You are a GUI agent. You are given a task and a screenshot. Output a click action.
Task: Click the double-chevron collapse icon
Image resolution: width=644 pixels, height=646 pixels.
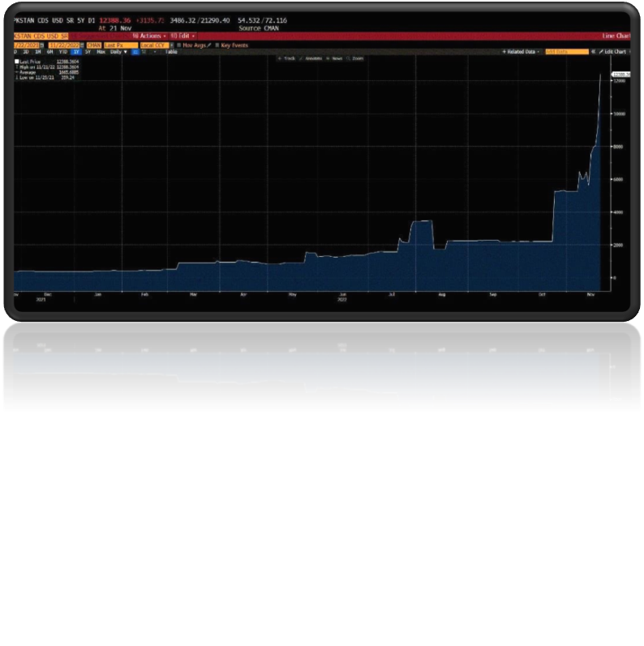tap(593, 52)
